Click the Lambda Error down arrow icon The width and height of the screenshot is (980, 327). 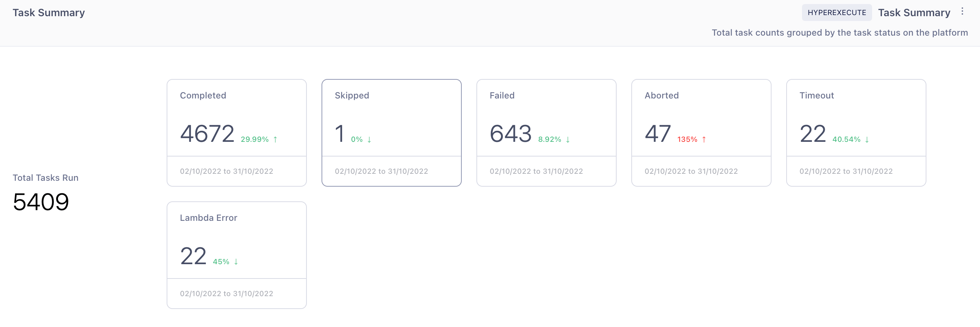pos(236,262)
